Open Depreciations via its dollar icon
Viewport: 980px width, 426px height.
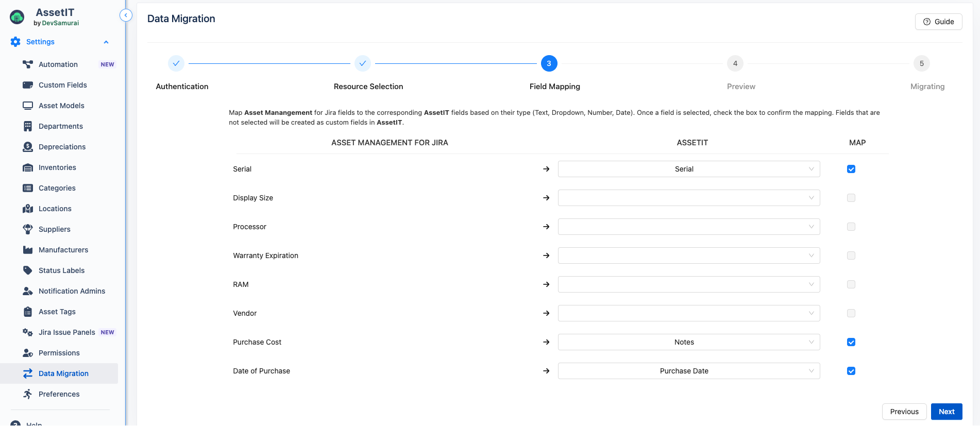pyautogui.click(x=28, y=147)
